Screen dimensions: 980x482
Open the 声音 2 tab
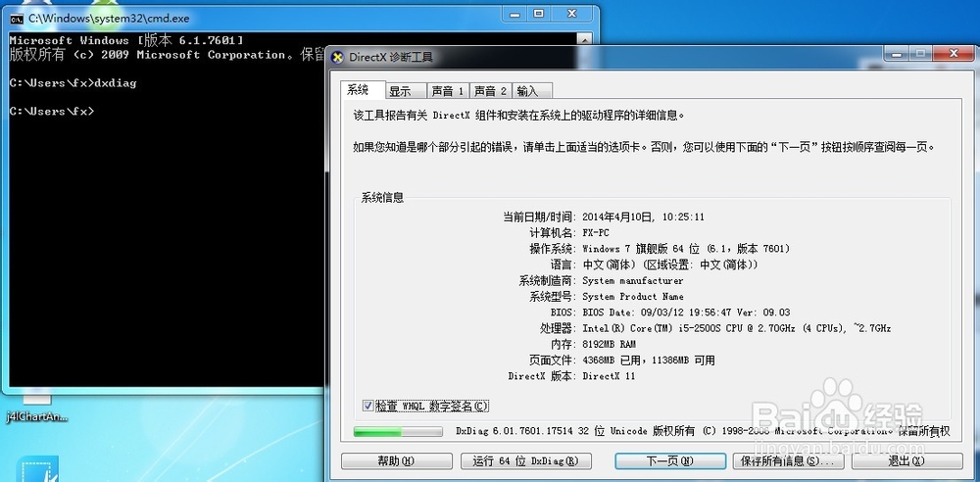tap(490, 91)
